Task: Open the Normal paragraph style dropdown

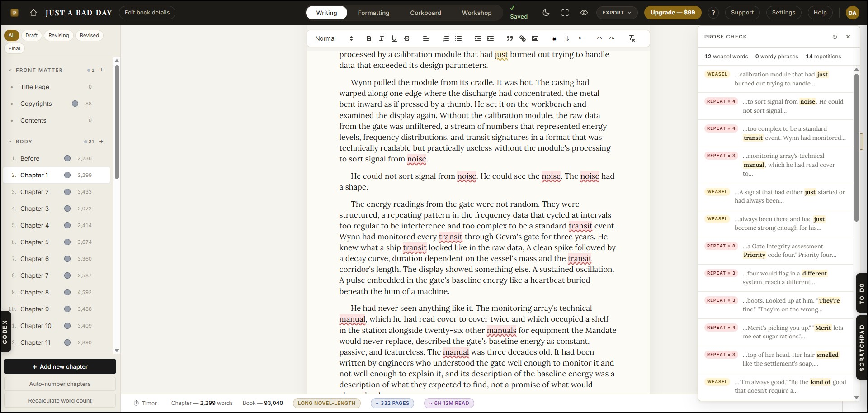Action: [334, 38]
